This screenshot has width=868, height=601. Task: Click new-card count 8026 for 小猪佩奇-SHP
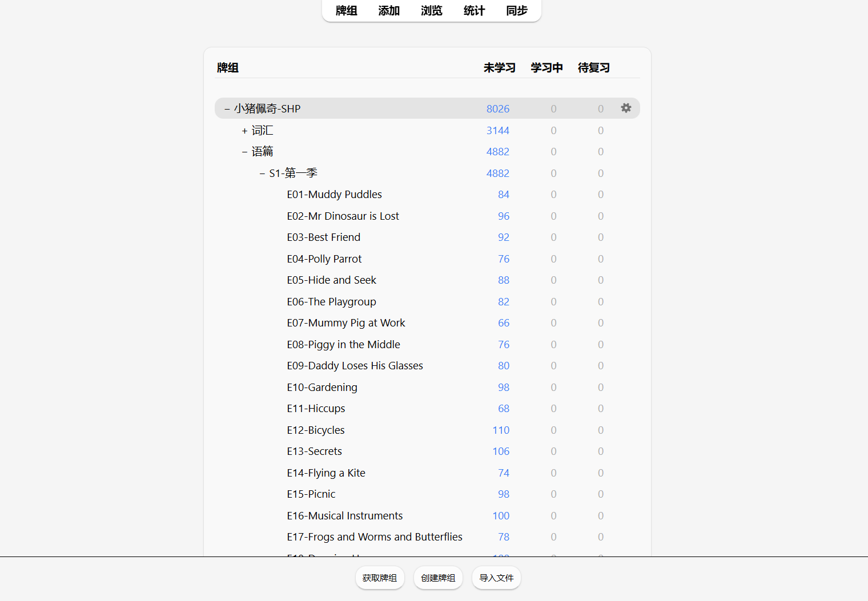coord(498,109)
